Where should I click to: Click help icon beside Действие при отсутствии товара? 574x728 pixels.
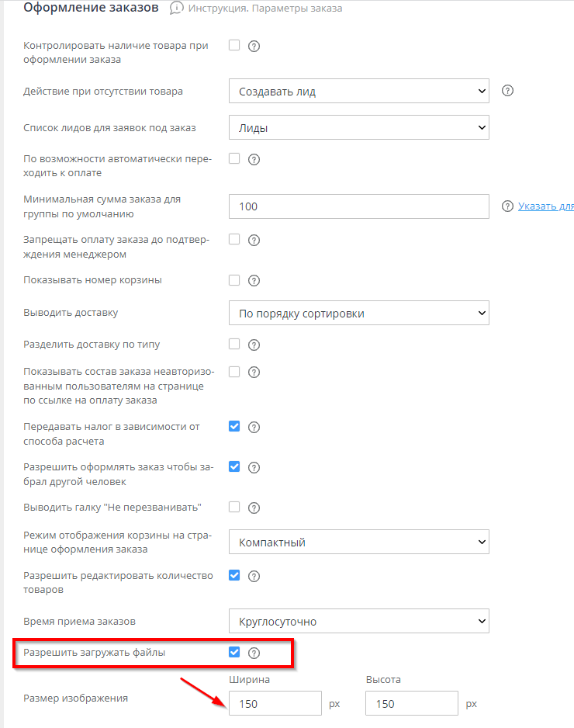pos(507,91)
